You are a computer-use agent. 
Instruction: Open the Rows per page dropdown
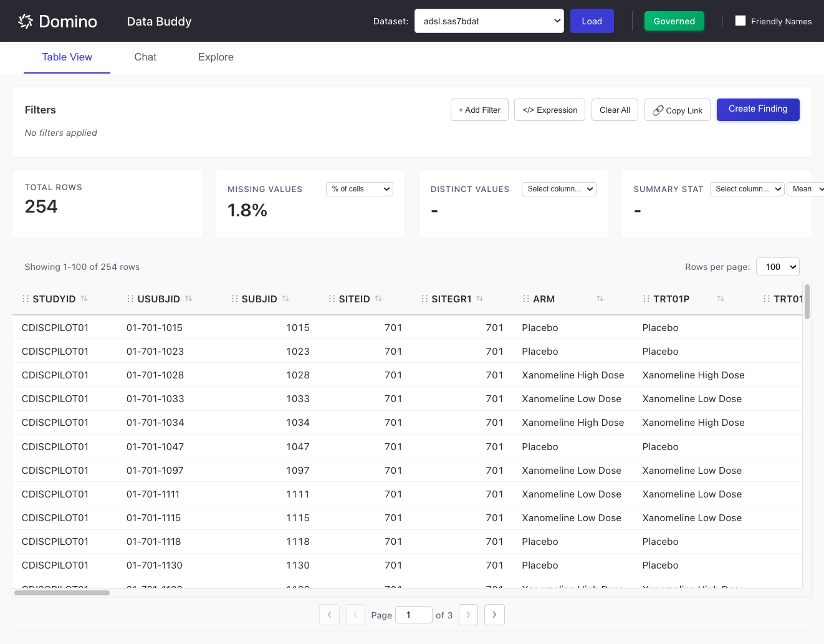778,266
